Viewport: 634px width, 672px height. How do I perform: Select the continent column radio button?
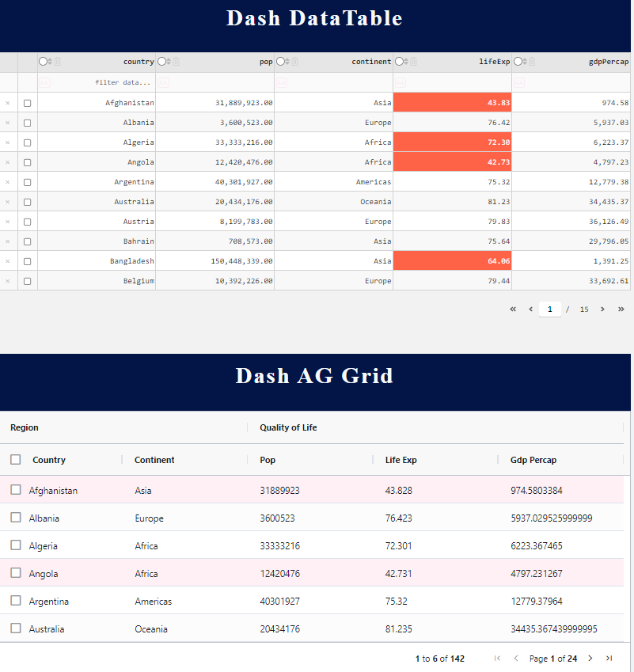point(280,62)
